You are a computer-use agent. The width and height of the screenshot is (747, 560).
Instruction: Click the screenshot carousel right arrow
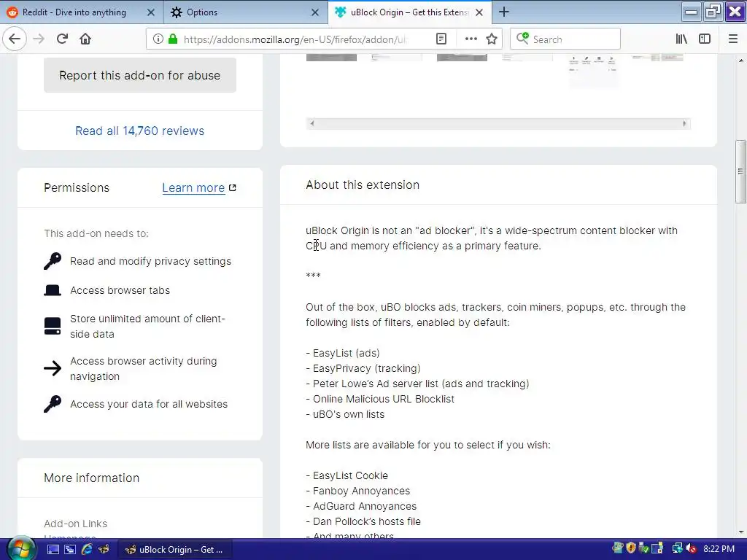(684, 123)
